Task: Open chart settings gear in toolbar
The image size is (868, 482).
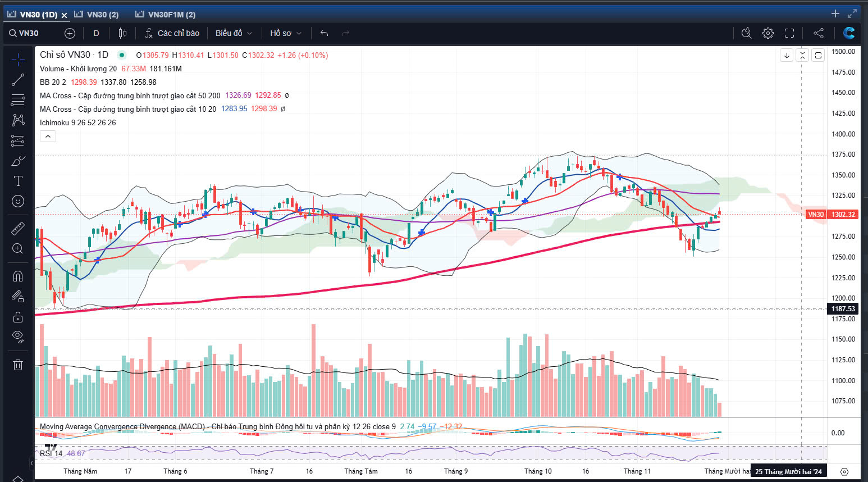Action: [x=768, y=33]
